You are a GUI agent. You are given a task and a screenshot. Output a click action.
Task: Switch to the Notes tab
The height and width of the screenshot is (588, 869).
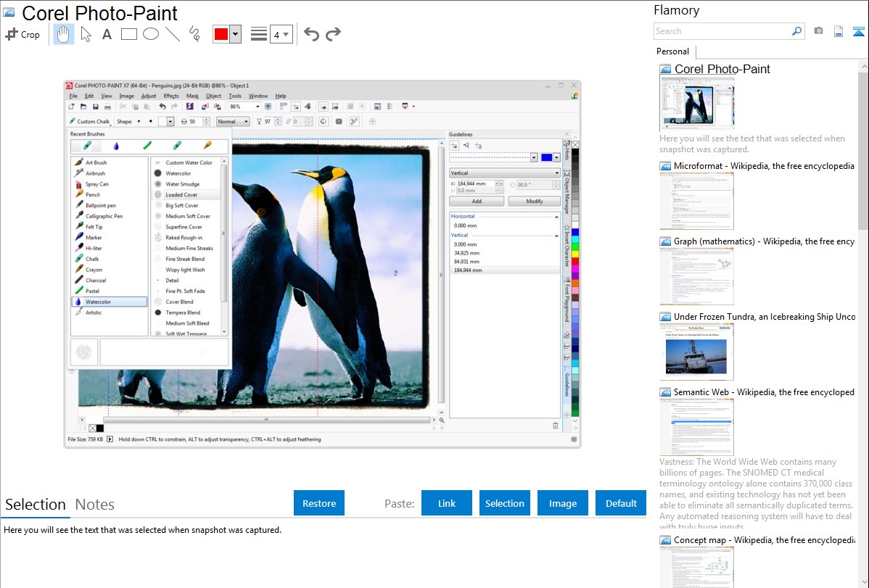pos(95,505)
